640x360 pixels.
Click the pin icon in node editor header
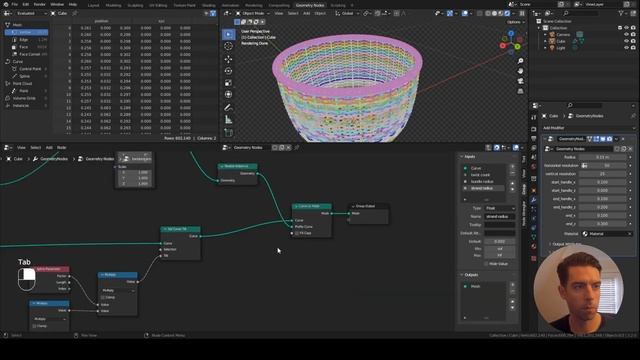coord(297,147)
